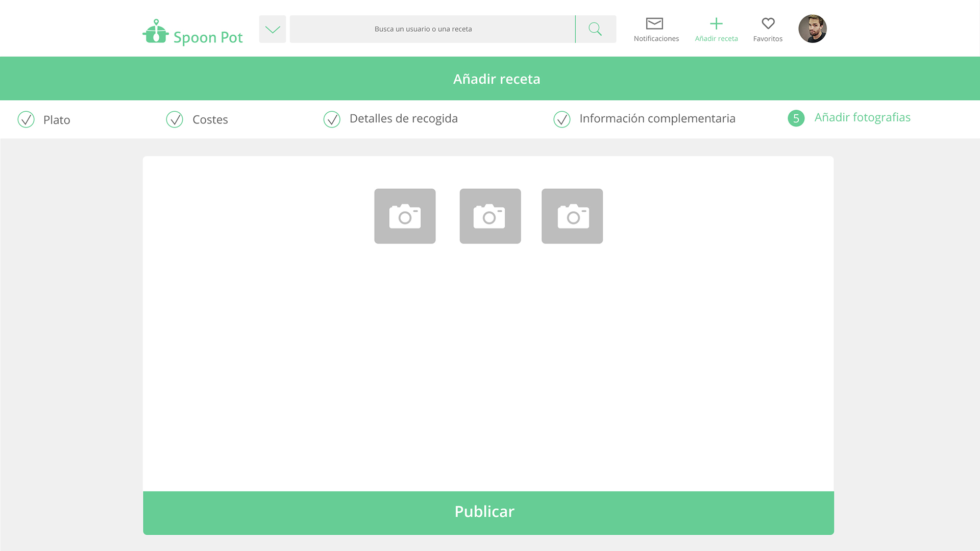Open the Spoon Pot home link text

(x=208, y=37)
